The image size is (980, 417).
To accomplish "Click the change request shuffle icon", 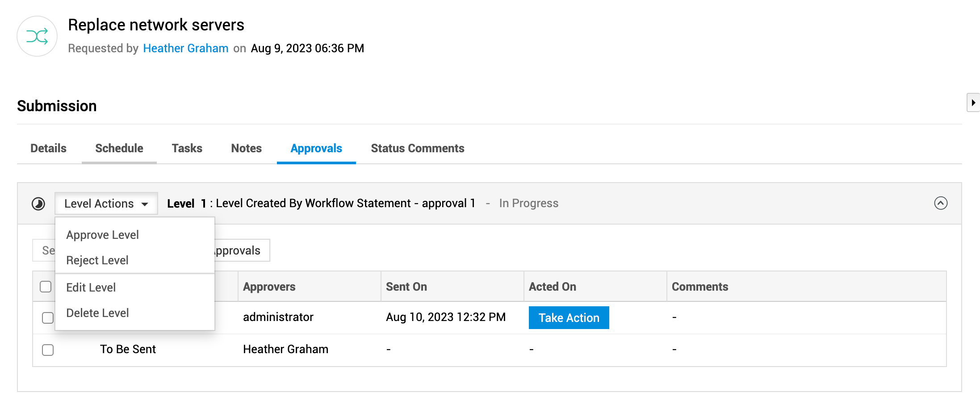I will click(37, 36).
